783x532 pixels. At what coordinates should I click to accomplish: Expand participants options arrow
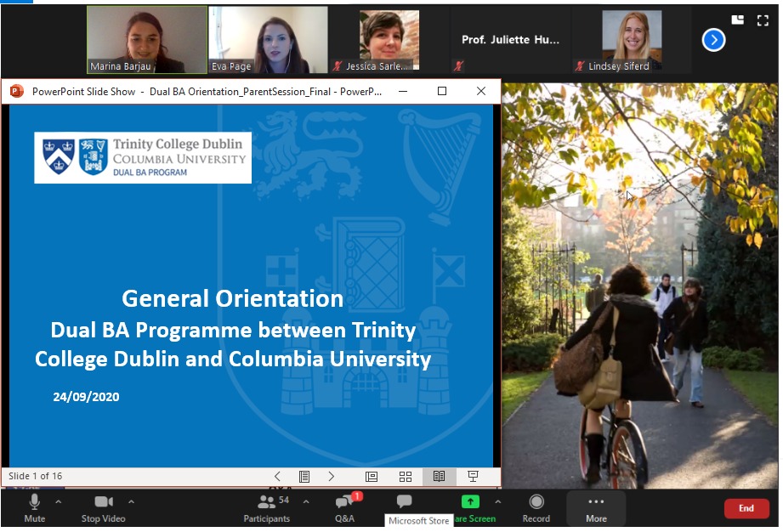(305, 501)
